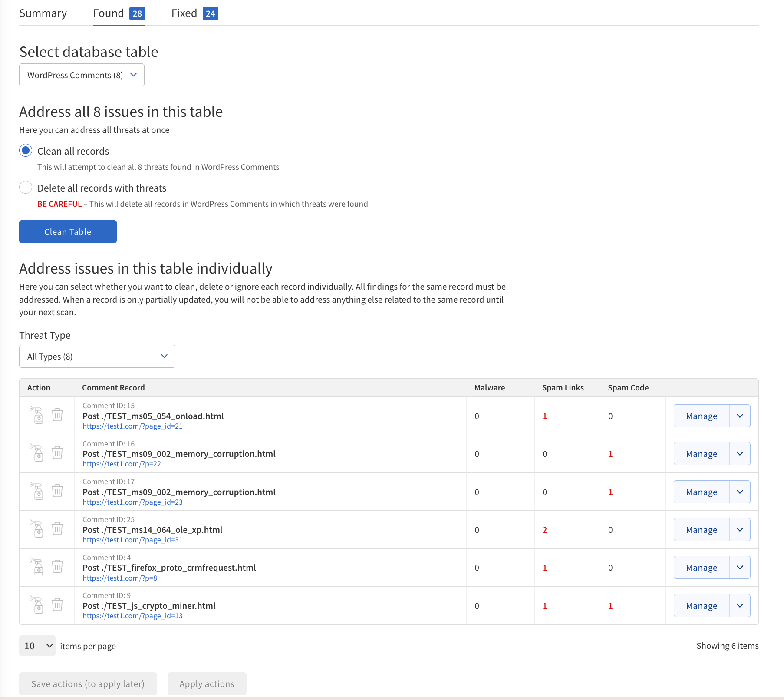Clean comment ID 25 record
Image resolution: width=784 pixels, height=700 pixels.
tap(38, 529)
